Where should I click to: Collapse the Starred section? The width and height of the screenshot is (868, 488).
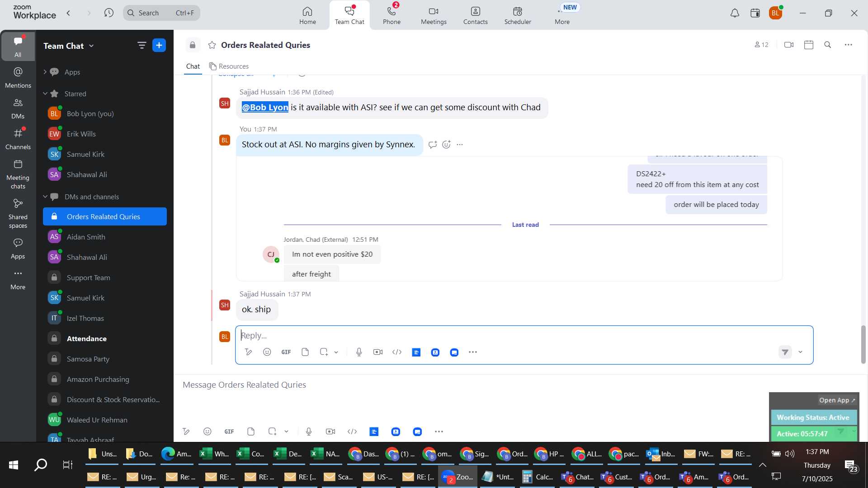coord(45,94)
